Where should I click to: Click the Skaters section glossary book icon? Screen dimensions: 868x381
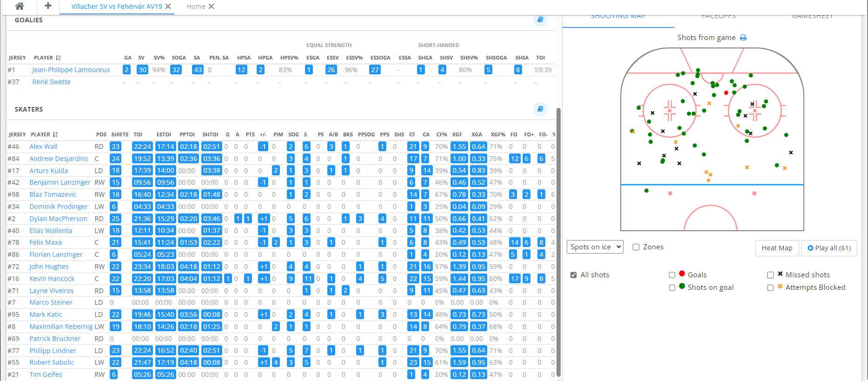[540, 109]
